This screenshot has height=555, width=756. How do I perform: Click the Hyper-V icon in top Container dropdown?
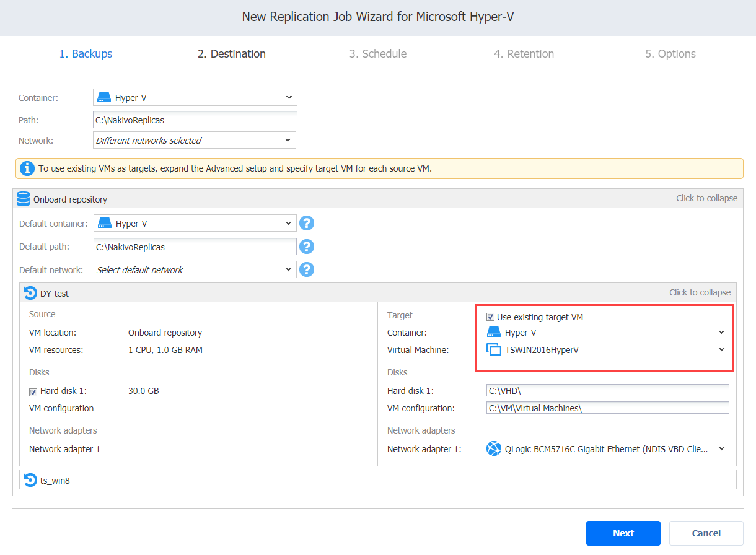click(104, 97)
